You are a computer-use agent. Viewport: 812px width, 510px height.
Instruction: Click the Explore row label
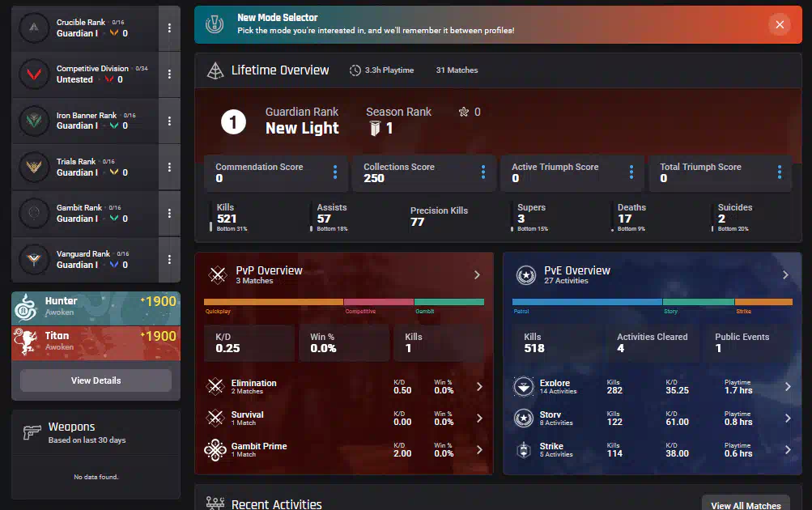[555, 383]
